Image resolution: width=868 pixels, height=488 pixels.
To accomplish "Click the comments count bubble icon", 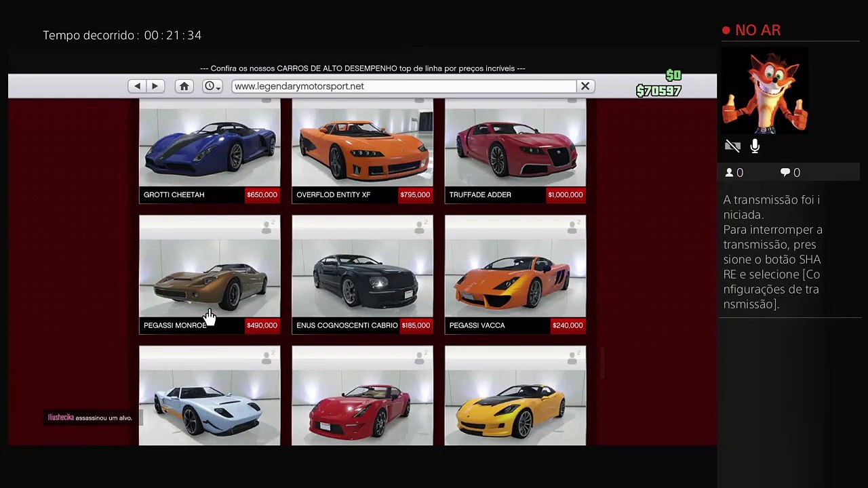I will coord(785,173).
